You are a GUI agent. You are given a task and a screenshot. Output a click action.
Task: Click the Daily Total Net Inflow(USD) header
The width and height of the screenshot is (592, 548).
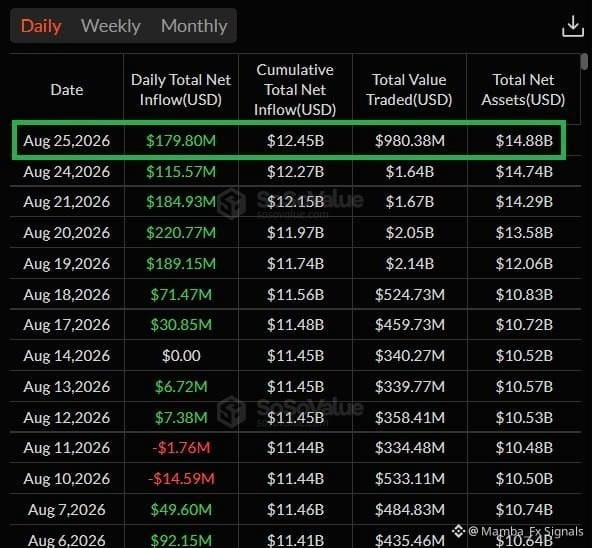click(181, 90)
